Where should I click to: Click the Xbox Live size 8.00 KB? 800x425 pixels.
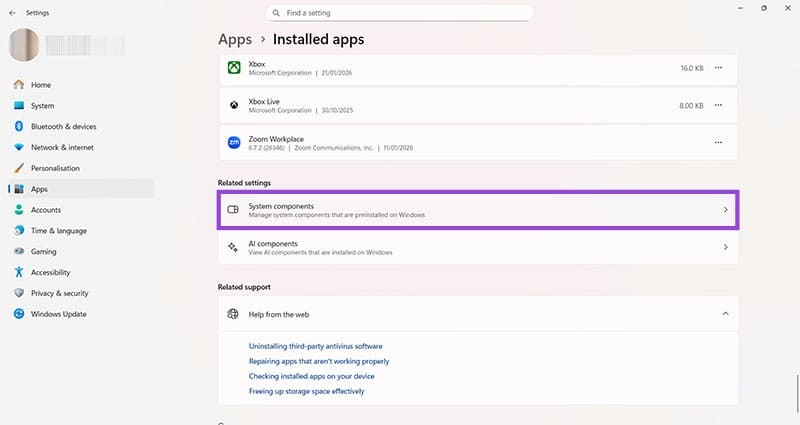pyautogui.click(x=691, y=106)
